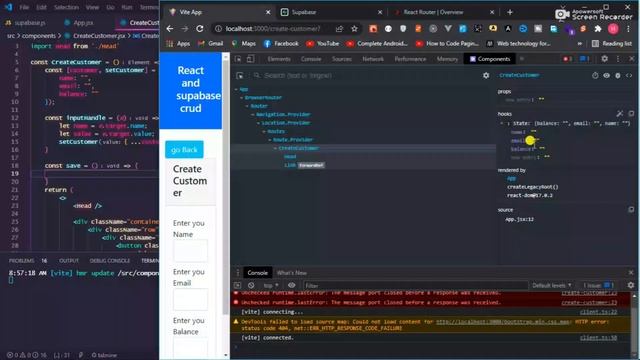Click the reload page icon in Chrome

point(200,29)
